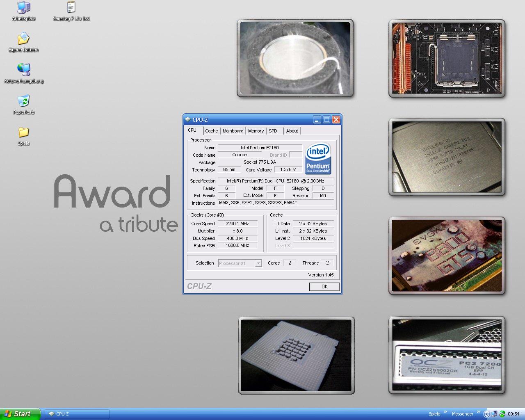525x420 pixels.
Task: Expand the Messenger toolbar chevron in taskbar
Action: click(478, 412)
